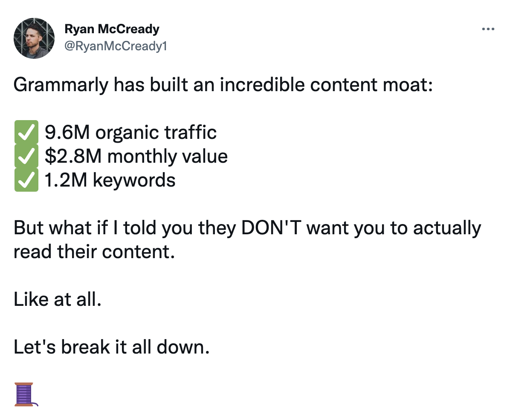
Task: Click the @RyanMcCready1 handle link
Action: coord(115,46)
